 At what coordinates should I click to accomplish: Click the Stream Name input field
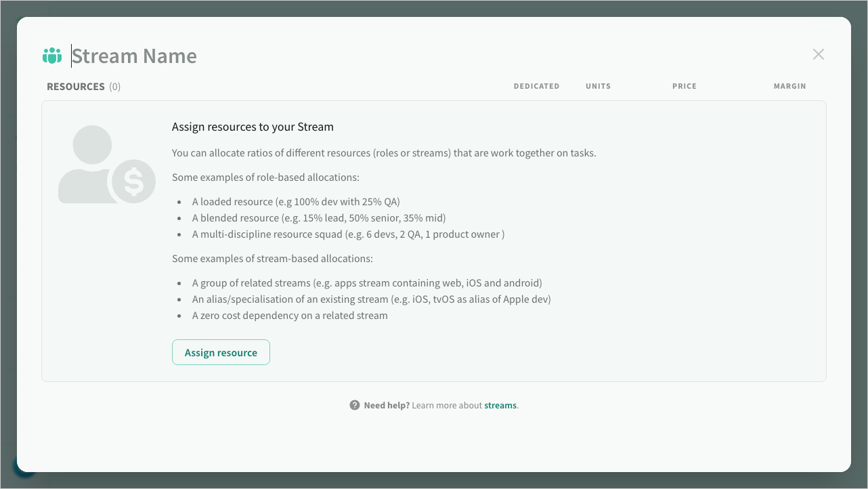(271, 56)
